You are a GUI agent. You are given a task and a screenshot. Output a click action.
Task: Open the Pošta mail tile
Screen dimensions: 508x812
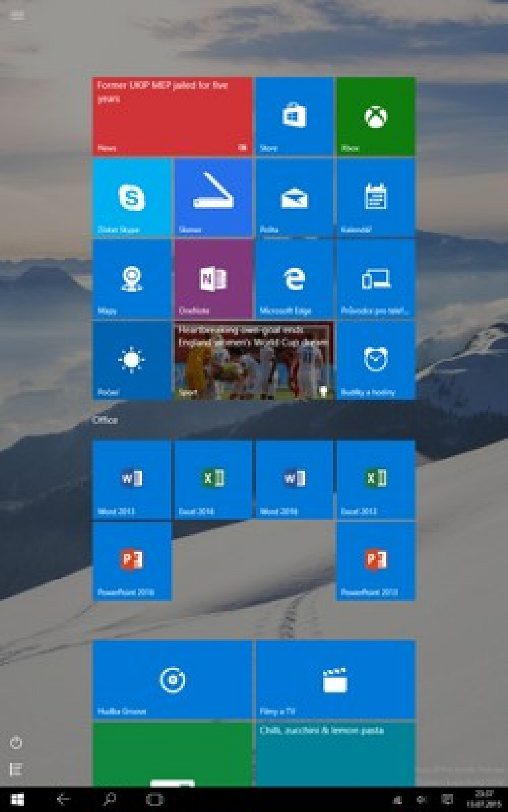coord(295,198)
